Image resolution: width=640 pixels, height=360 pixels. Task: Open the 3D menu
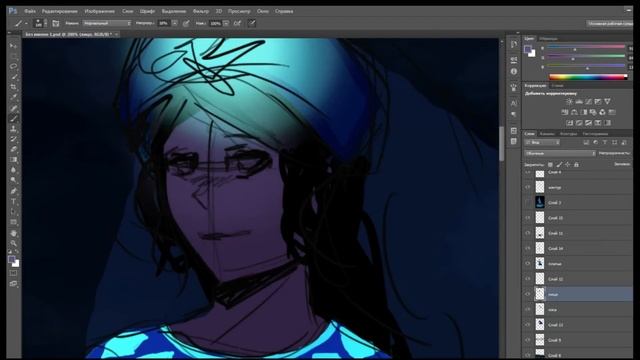[219, 11]
